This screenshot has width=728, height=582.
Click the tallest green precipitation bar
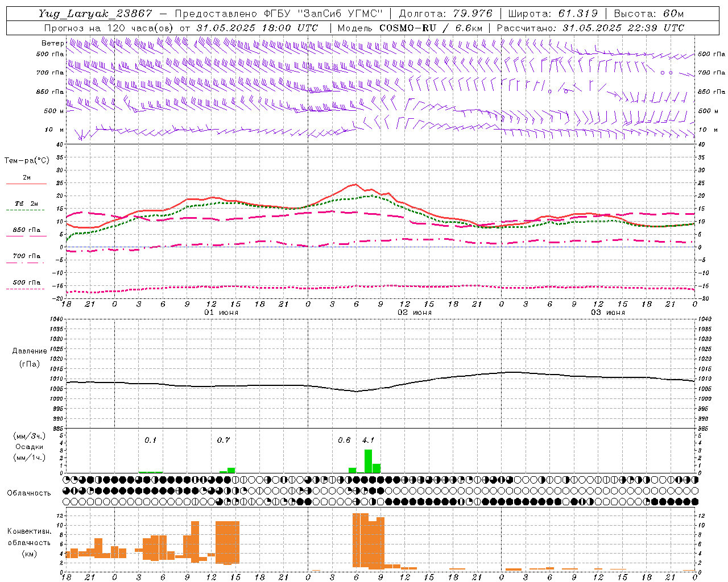(x=369, y=461)
